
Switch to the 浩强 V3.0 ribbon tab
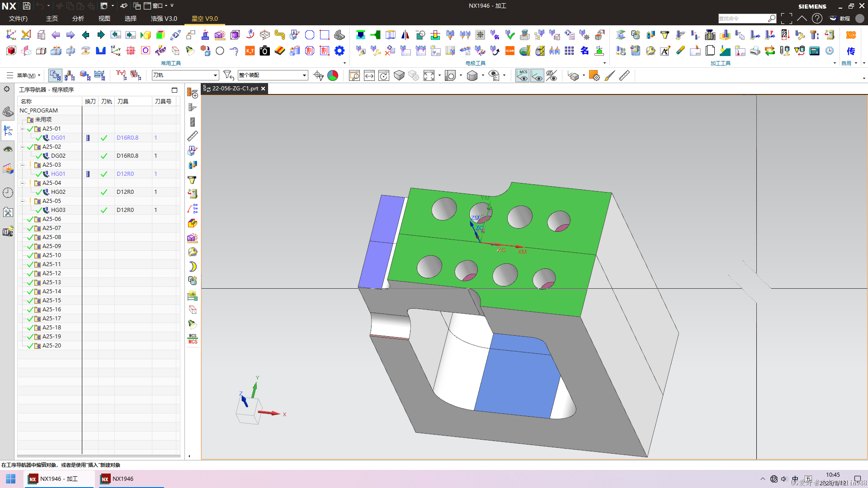pyautogui.click(x=164, y=19)
